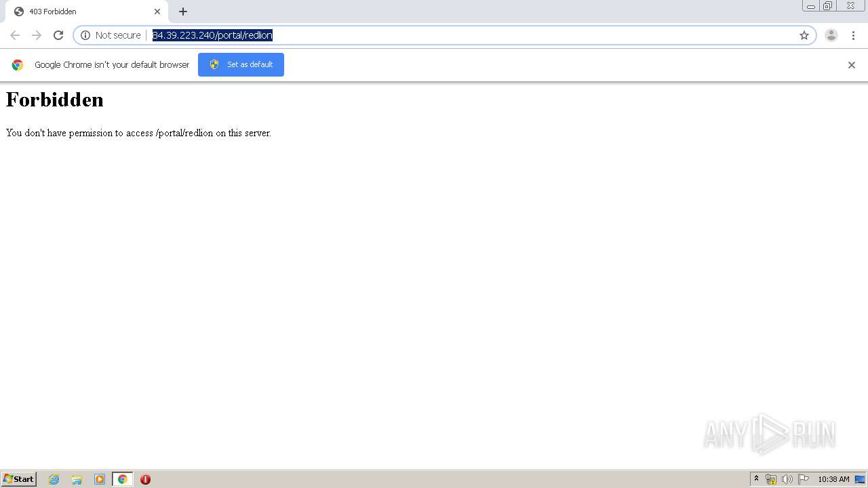Image resolution: width=868 pixels, height=488 pixels.
Task: Dismiss the default browser info bar
Action: pyautogui.click(x=852, y=65)
